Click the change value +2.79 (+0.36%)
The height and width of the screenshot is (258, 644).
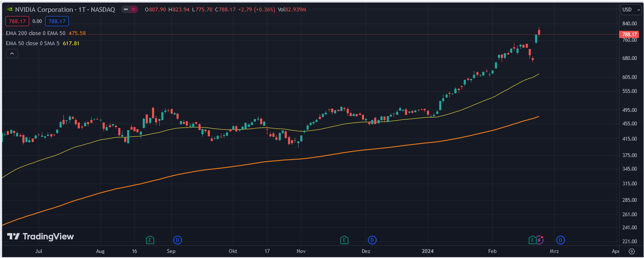pos(256,10)
